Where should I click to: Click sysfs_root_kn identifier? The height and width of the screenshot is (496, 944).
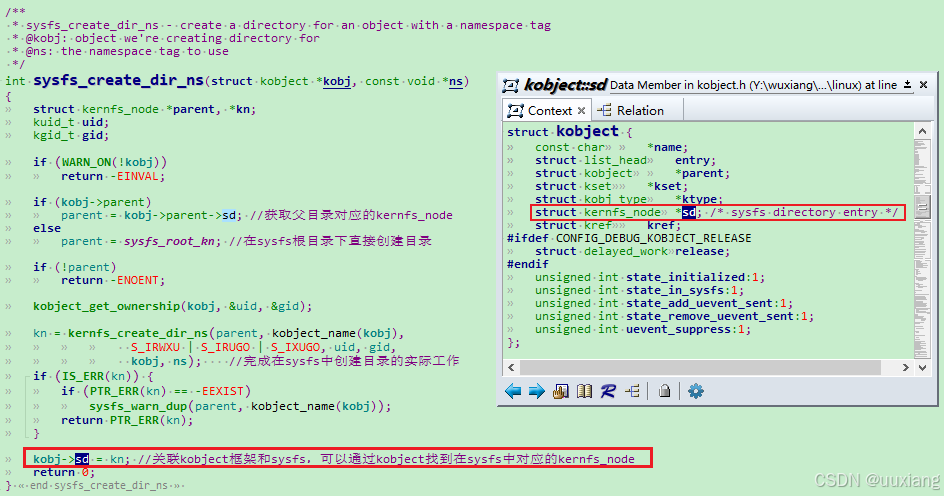tap(169, 241)
